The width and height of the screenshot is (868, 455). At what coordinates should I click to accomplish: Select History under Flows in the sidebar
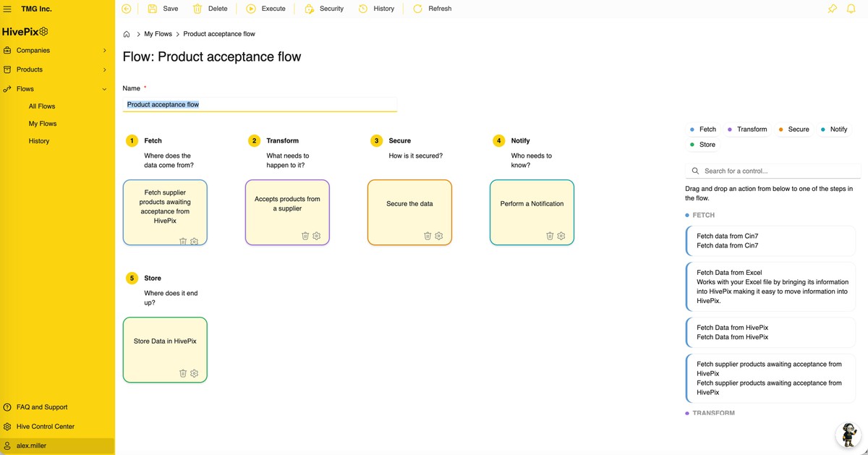point(39,141)
